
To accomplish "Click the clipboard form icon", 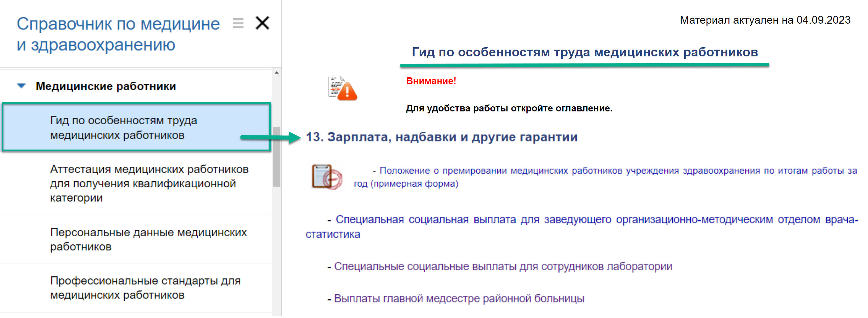I will pos(327,177).
